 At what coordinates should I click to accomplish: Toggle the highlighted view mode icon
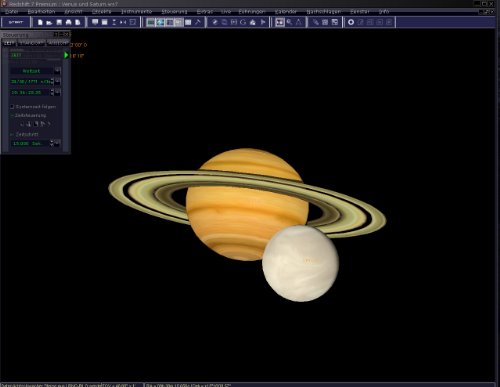(x=279, y=22)
